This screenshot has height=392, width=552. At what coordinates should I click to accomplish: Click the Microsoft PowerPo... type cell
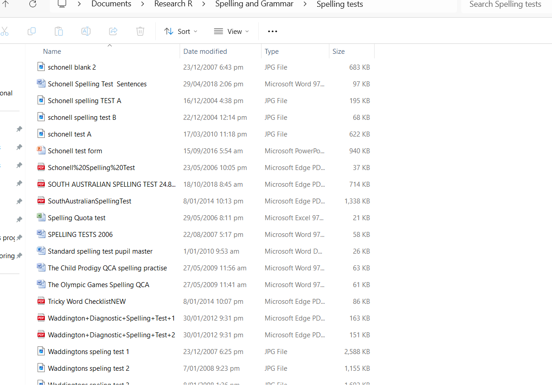[x=295, y=151]
